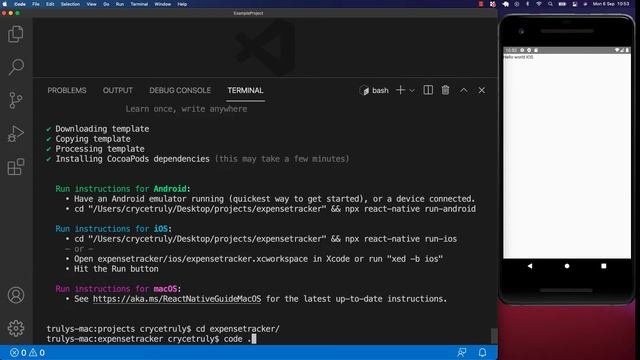Viewport: 640px width, 360px height.
Task: Maximize panel size with up chevron
Action: click(x=464, y=90)
